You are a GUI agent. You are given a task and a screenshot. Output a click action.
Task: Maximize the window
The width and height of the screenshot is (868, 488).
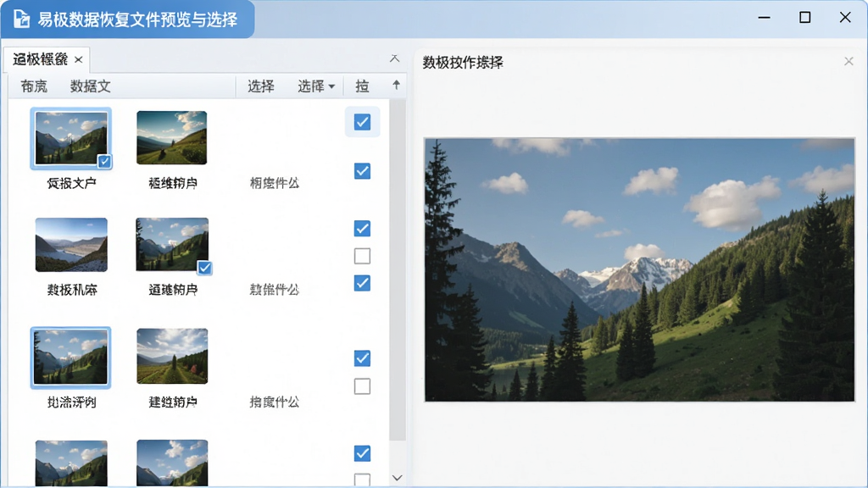pos(805,18)
